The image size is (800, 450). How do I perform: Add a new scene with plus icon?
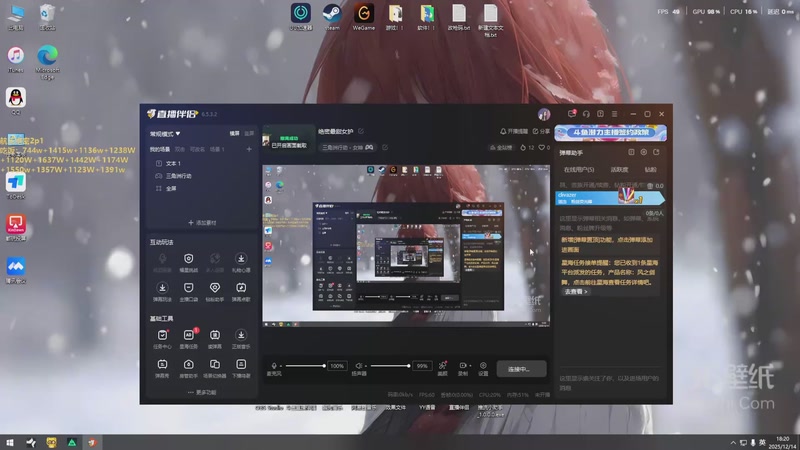tap(249, 149)
